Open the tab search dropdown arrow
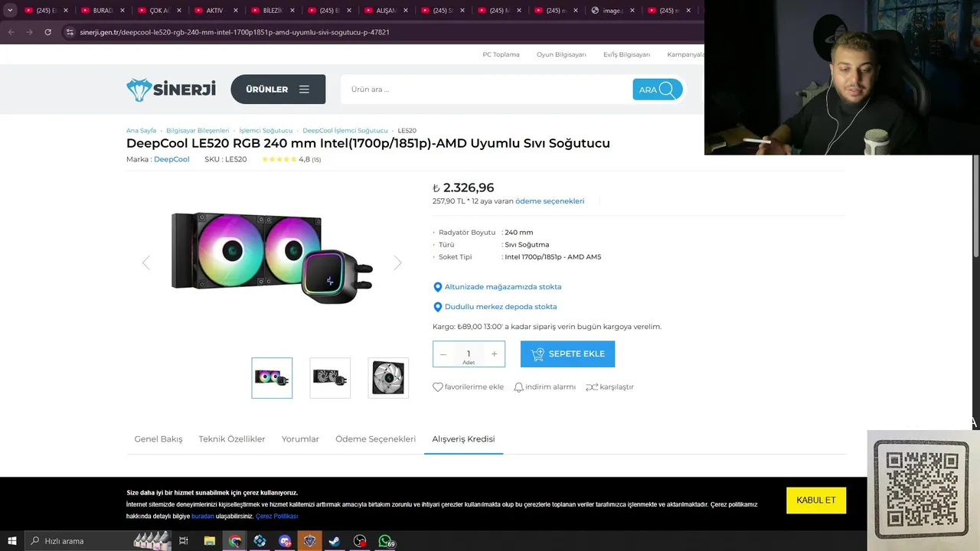Viewport: 980px width, 551px height. 10,10
